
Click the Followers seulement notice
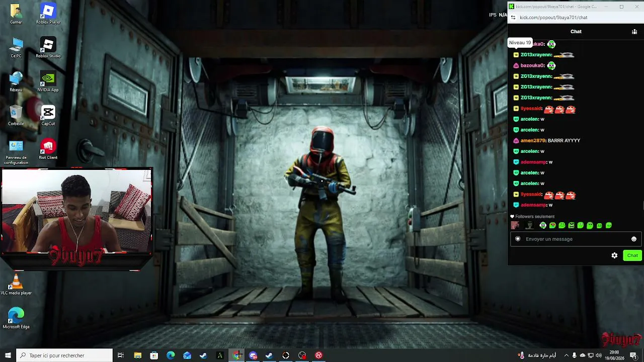pos(532,217)
